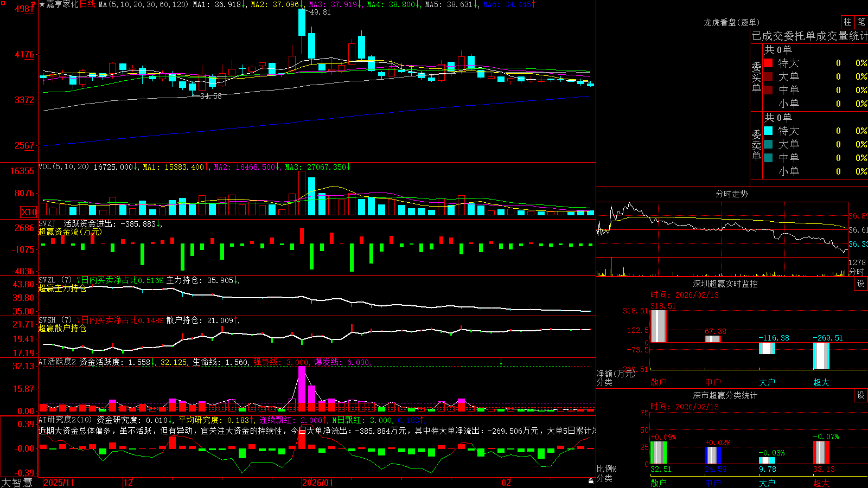
Task: Click the X10 volume scale marker
Action: (x=29, y=212)
